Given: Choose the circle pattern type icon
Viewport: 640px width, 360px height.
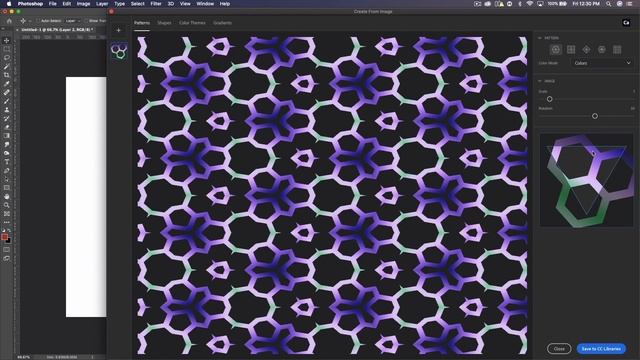Looking at the screenshot, I should tap(556, 49).
